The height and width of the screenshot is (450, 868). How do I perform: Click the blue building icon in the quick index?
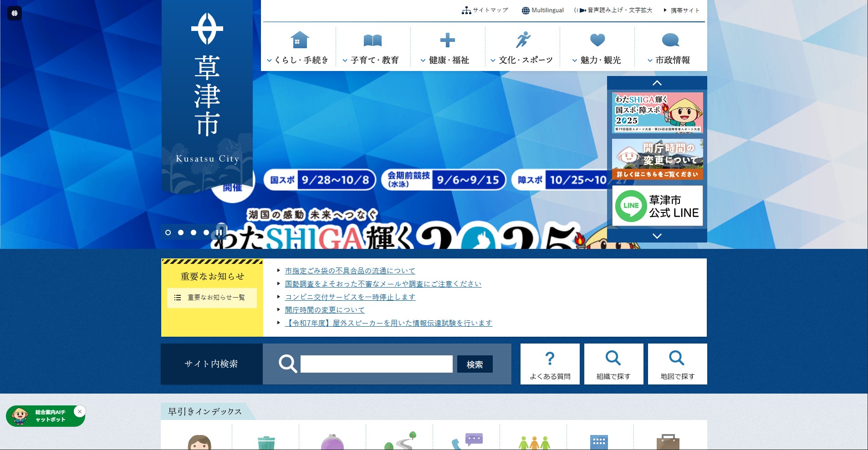pyautogui.click(x=599, y=442)
